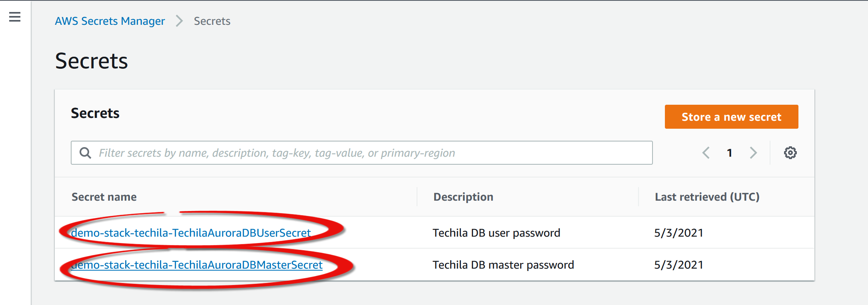
Task: Click the 5/3/2021 date in the user secret row
Action: pyautogui.click(x=678, y=233)
